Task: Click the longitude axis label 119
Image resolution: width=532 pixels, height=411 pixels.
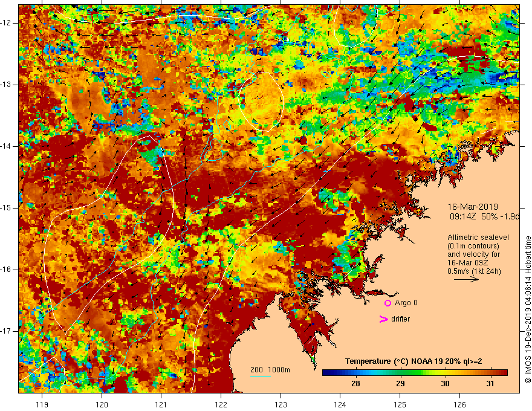Action: [x=42, y=404]
